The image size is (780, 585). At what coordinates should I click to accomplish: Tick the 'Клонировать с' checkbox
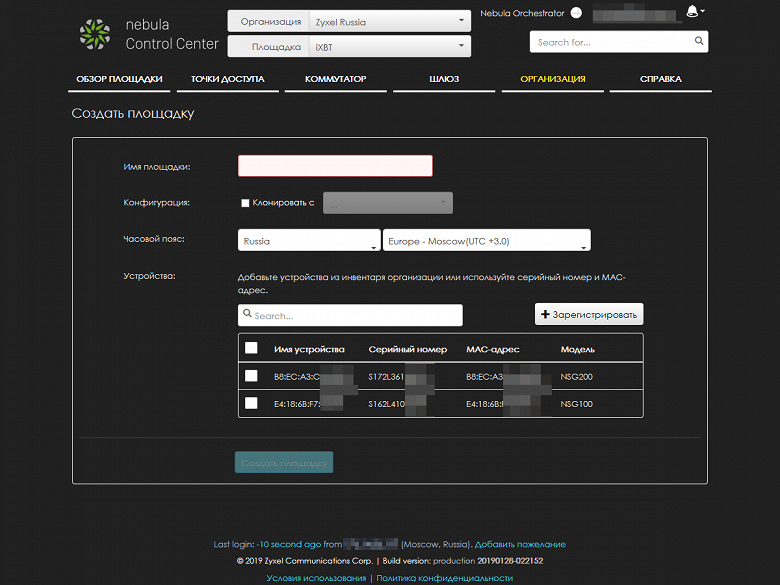pyautogui.click(x=245, y=203)
